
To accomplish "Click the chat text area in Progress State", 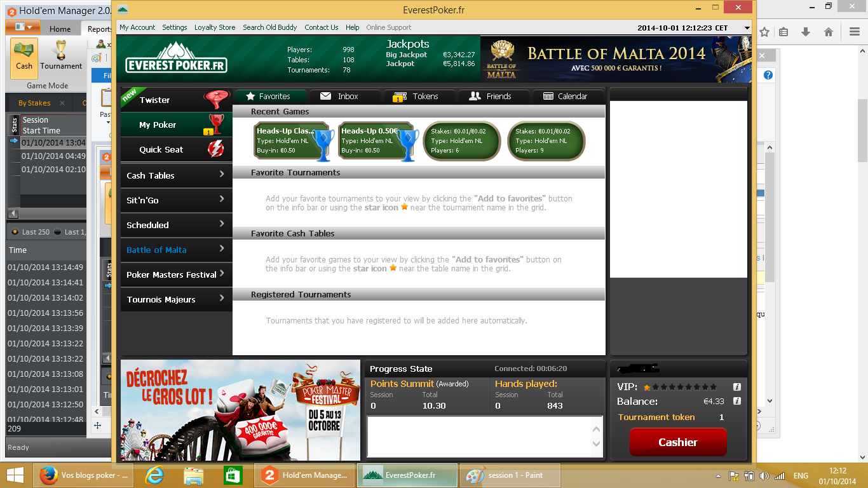I will 478,437.
